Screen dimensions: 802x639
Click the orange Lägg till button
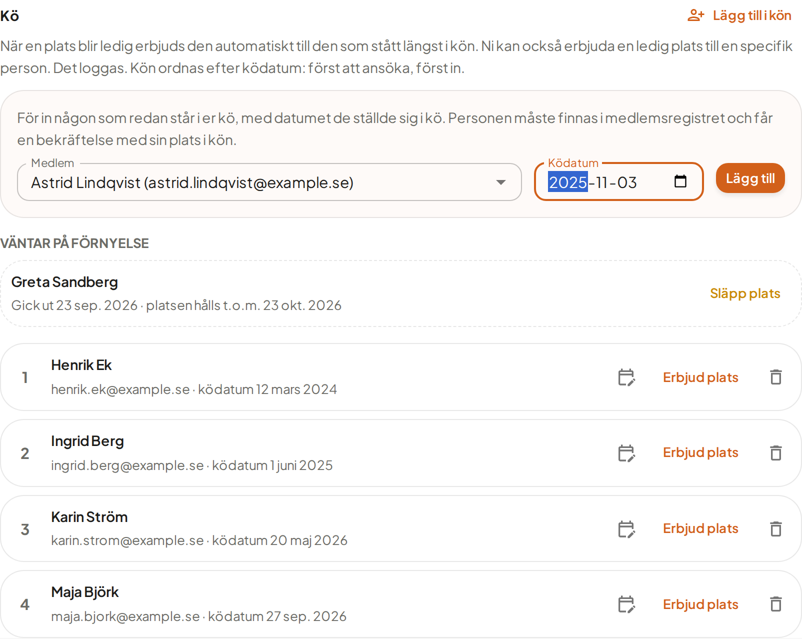click(750, 179)
